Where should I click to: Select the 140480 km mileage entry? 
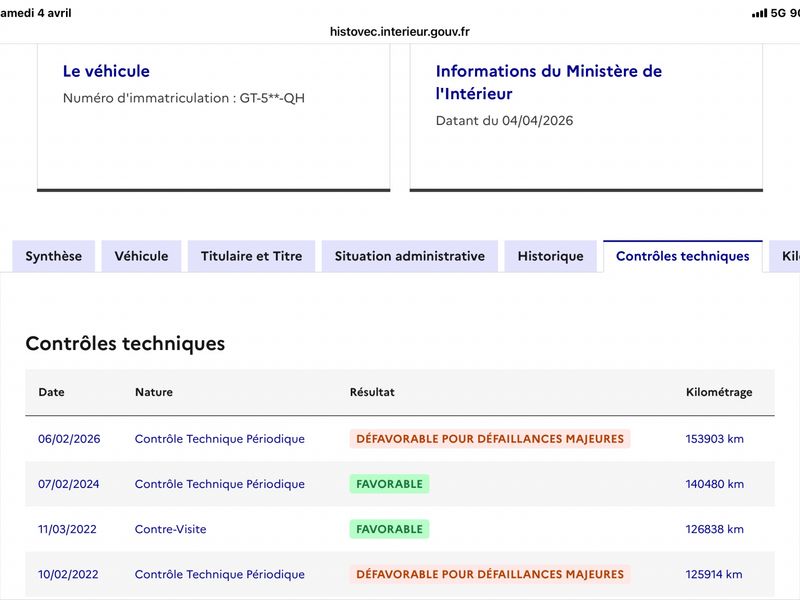coord(714,484)
